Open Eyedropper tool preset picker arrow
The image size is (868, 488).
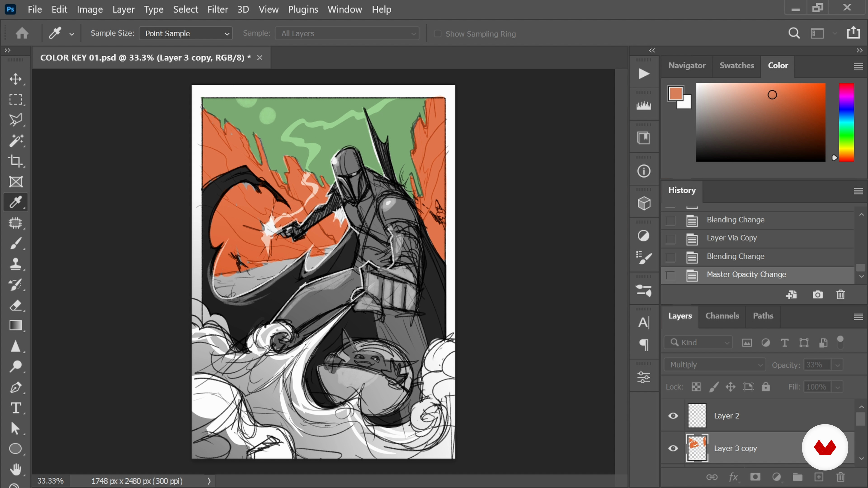pyautogui.click(x=71, y=34)
